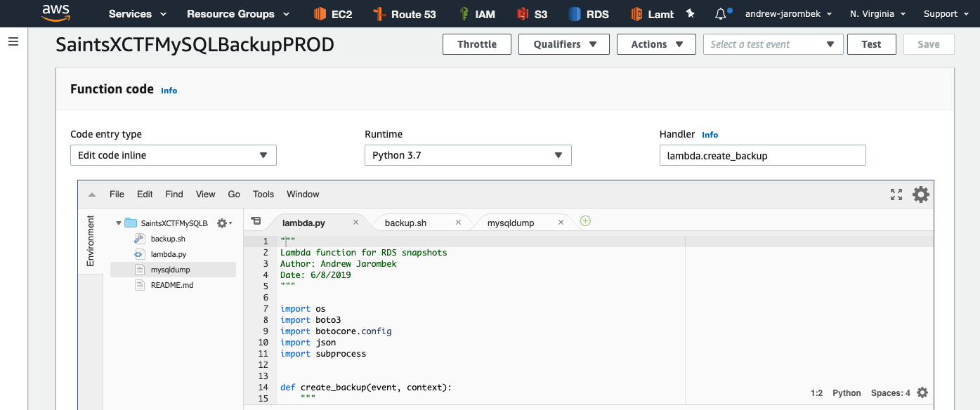Open the Tools menu in the editor
This screenshot has height=410, width=980.
[263, 194]
